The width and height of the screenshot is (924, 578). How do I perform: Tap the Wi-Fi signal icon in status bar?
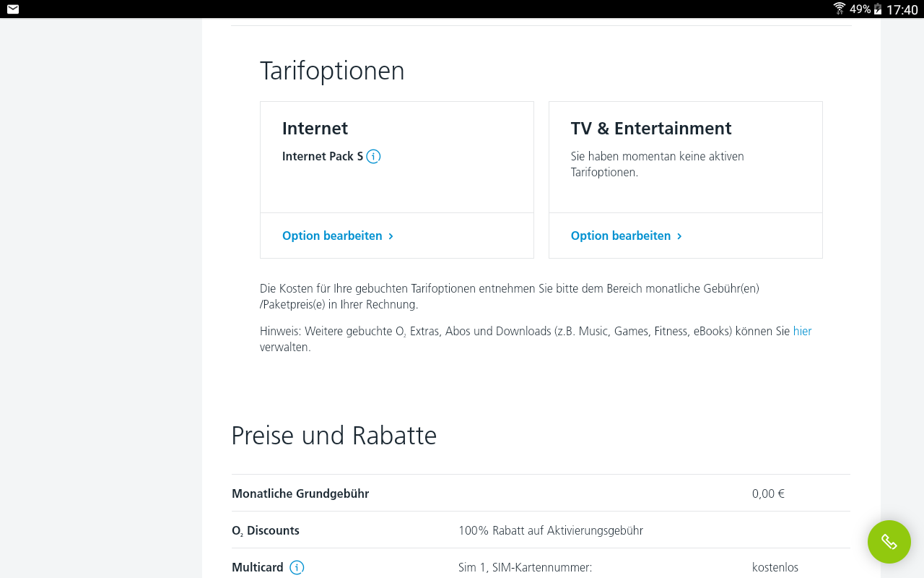(840, 9)
